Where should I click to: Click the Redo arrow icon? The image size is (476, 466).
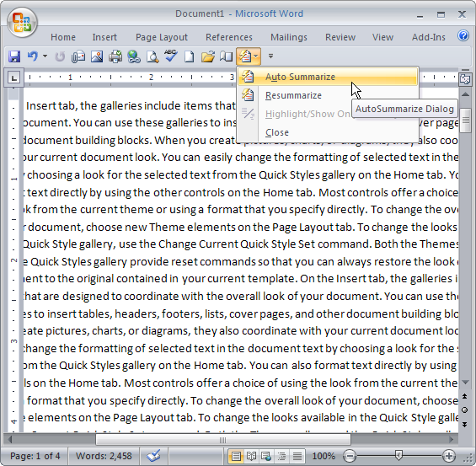click(x=60, y=56)
